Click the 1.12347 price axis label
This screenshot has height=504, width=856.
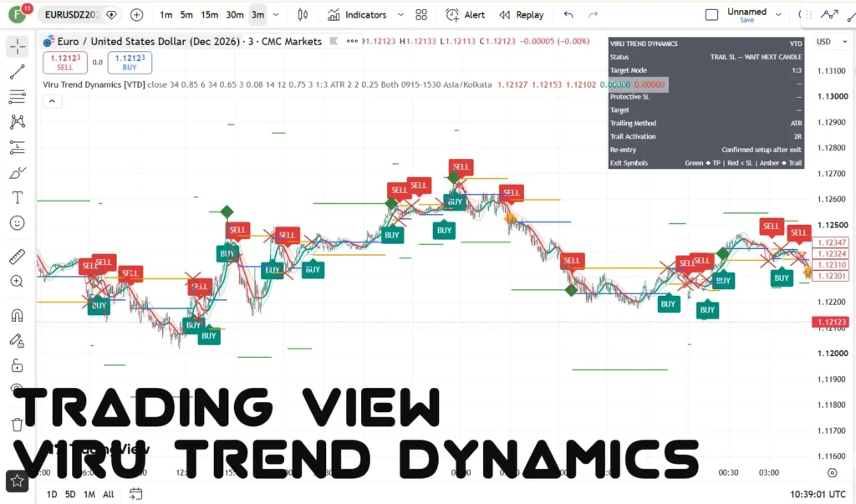coord(832,242)
